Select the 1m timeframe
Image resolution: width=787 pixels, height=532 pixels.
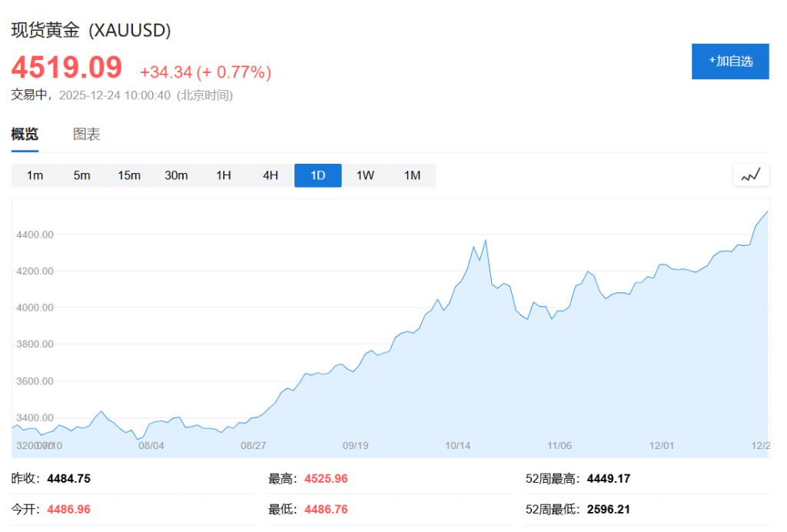35,175
